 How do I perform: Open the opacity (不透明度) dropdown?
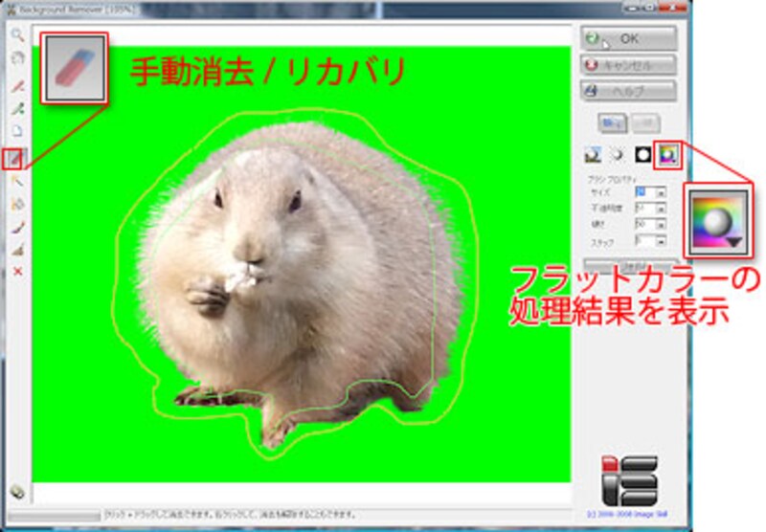tap(661, 208)
